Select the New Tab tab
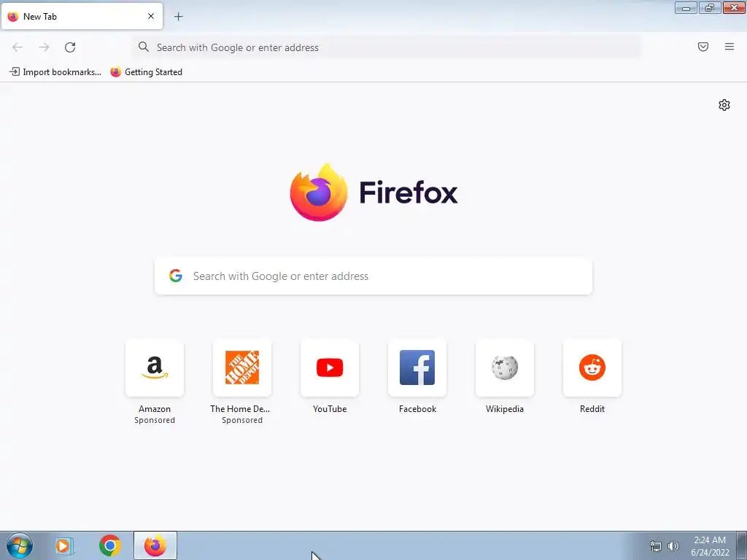This screenshot has height=560, width=747. (82, 16)
